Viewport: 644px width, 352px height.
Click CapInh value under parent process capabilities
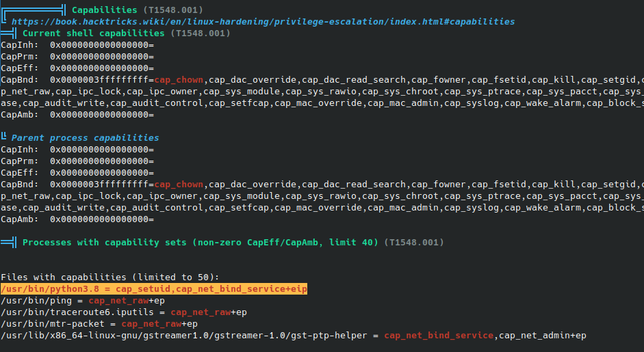(x=102, y=149)
